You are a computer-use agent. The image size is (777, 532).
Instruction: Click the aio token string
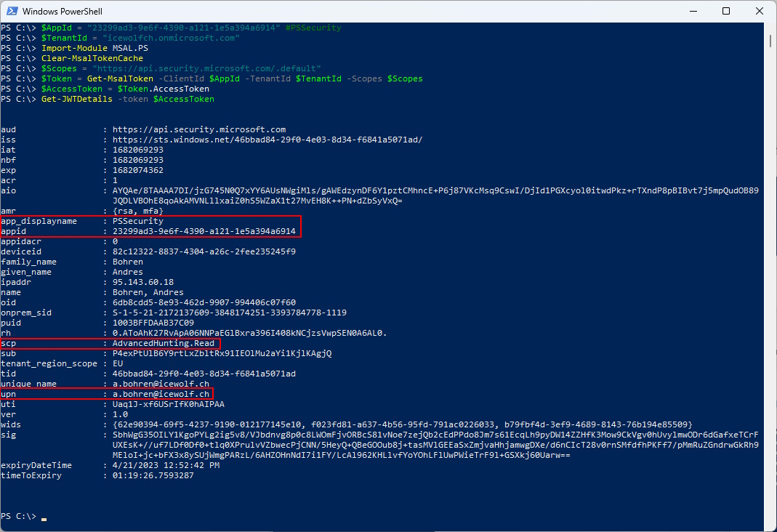click(435, 196)
